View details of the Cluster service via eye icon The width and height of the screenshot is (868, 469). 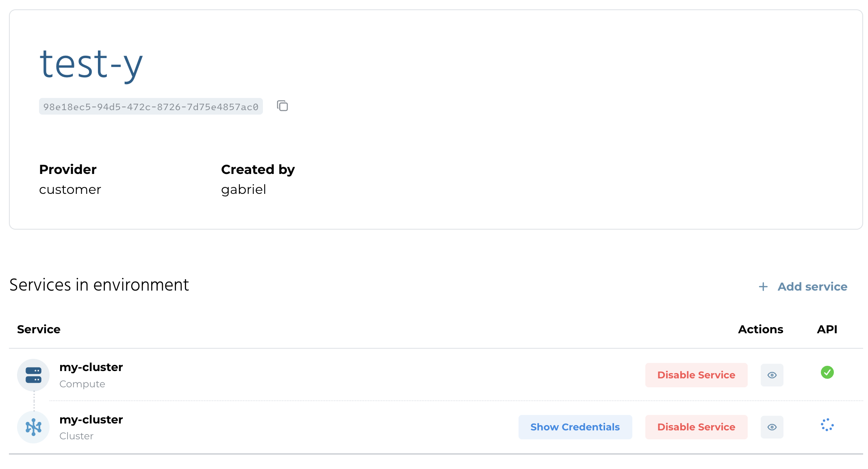coord(772,427)
